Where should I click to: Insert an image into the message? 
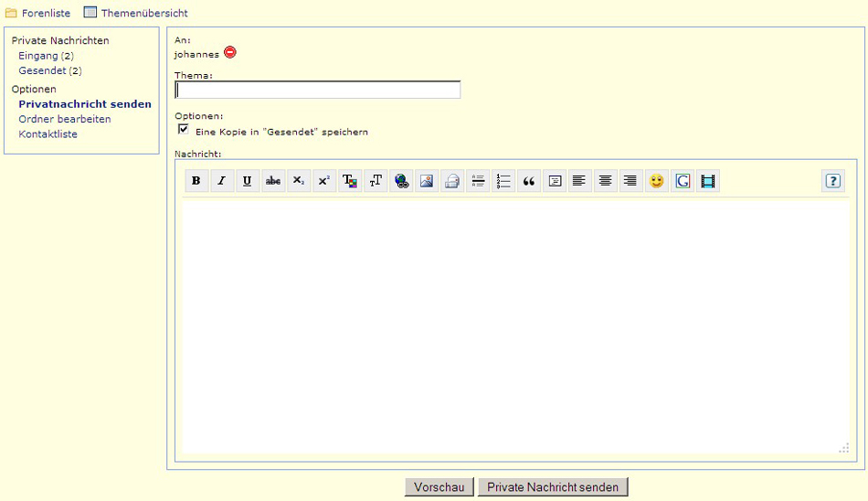pyautogui.click(x=427, y=181)
